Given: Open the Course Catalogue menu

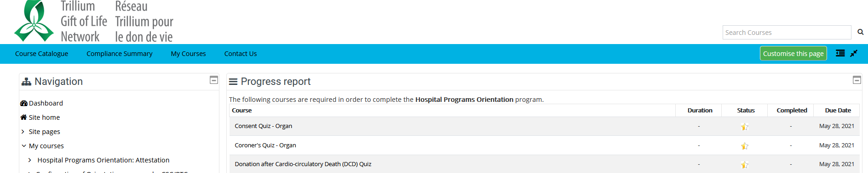Looking at the screenshot, I should pos(41,54).
